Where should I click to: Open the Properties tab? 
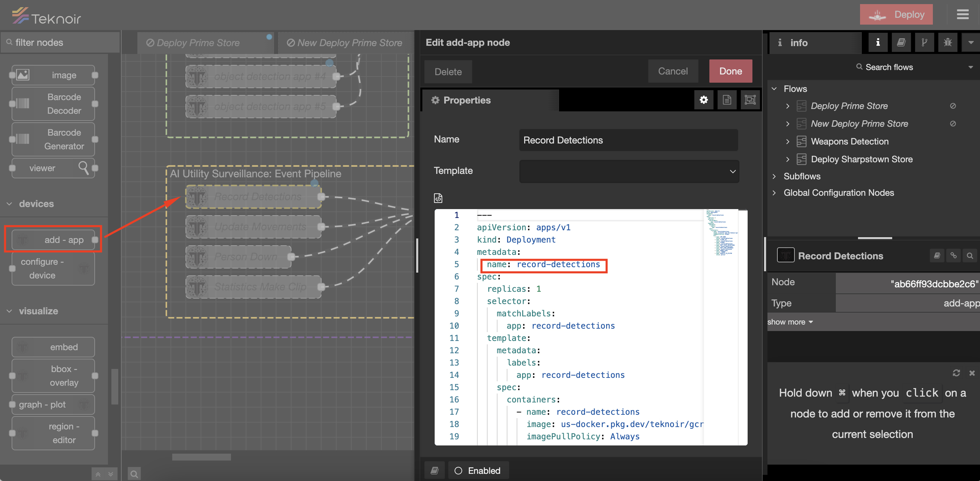(x=490, y=100)
